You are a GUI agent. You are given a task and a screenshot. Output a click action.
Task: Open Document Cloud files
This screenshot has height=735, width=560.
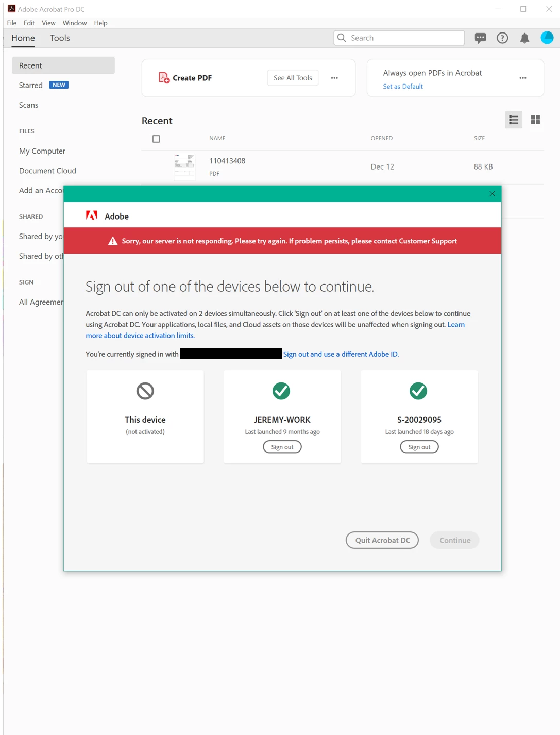point(47,171)
